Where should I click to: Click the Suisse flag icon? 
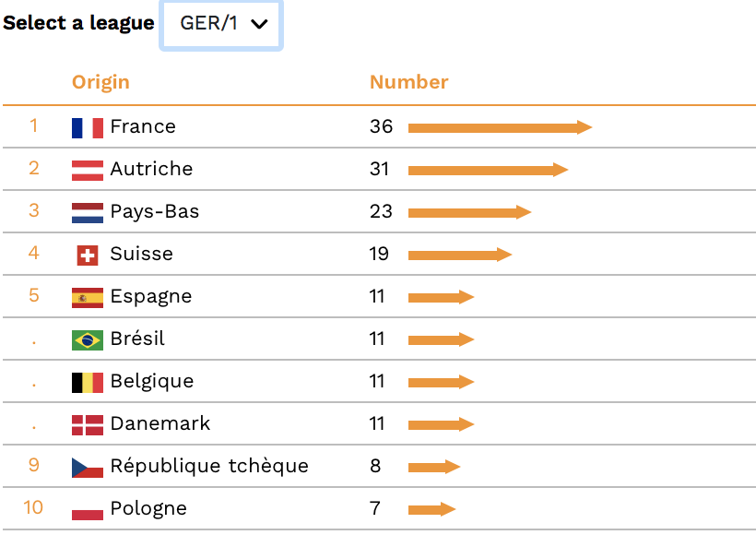point(88,256)
